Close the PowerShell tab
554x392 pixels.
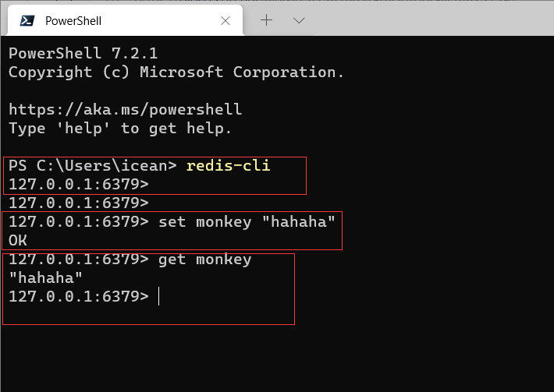pos(226,21)
